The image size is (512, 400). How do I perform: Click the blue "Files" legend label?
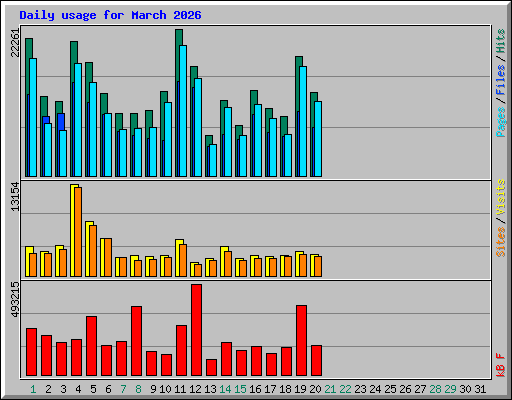500,80
